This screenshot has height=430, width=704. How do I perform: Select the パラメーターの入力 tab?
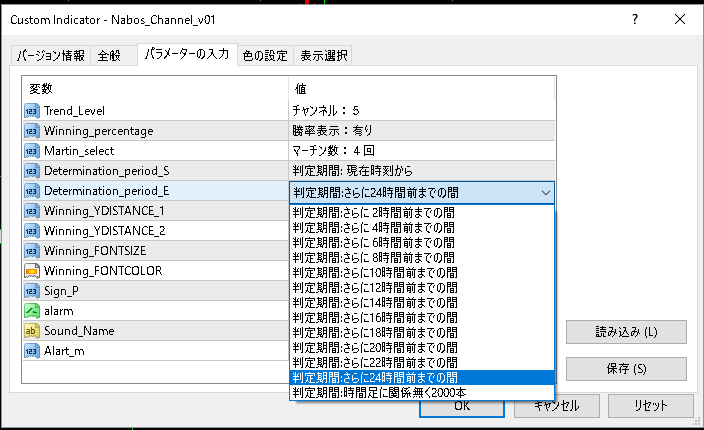(187, 54)
